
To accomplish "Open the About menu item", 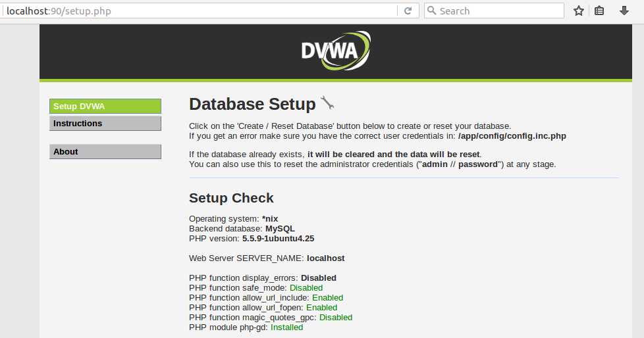I will pos(105,152).
